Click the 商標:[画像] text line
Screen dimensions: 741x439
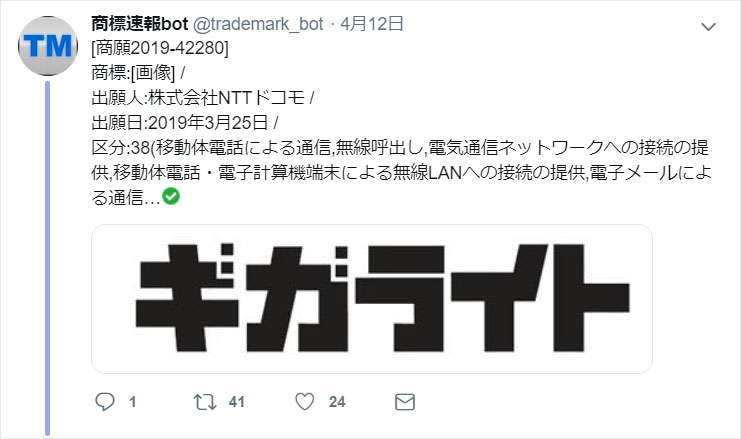138,73
